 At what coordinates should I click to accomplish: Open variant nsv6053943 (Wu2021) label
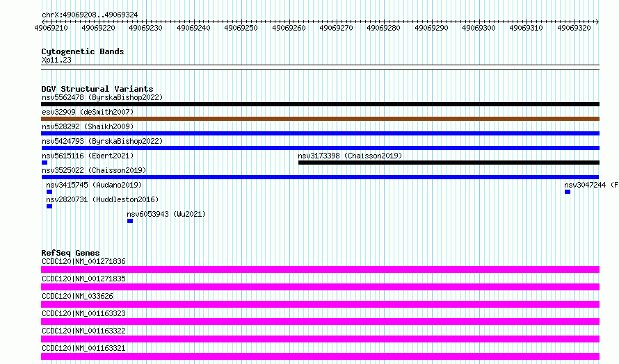(166, 214)
